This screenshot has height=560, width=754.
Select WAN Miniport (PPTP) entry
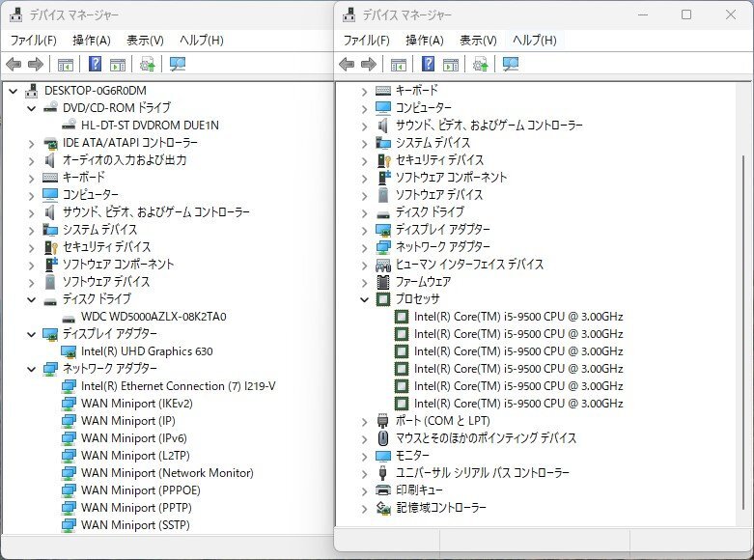(x=136, y=507)
